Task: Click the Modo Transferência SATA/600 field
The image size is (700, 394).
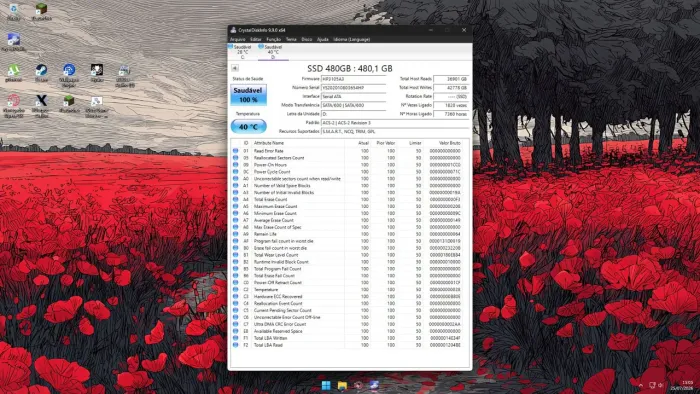Action: (x=353, y=105)
